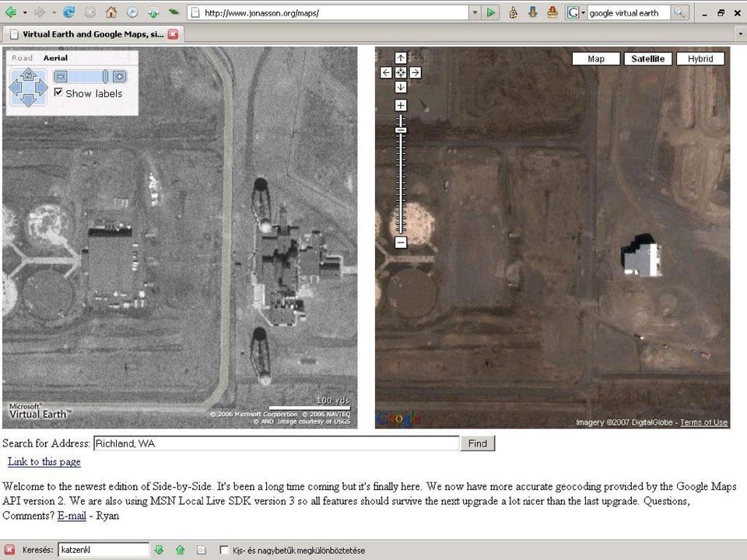Click the 'google virtual earth' search box

click(x=629, y=13)
